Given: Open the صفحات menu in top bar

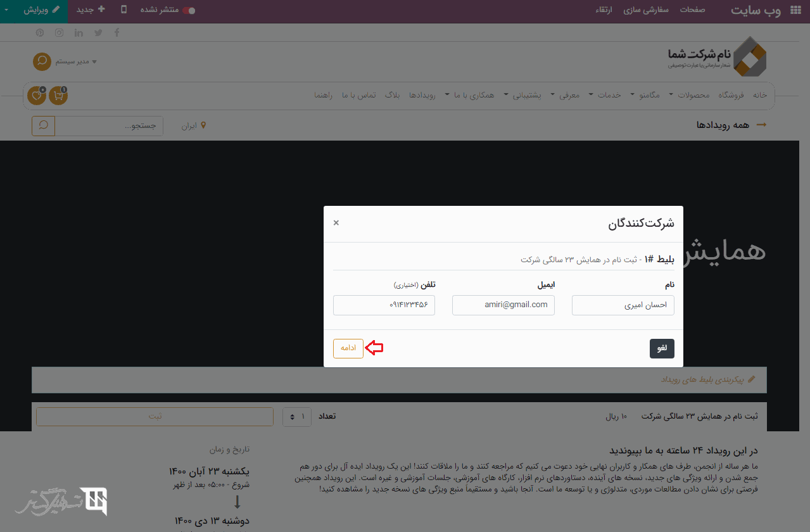Looking at the screenshot, I should [693, 10].
